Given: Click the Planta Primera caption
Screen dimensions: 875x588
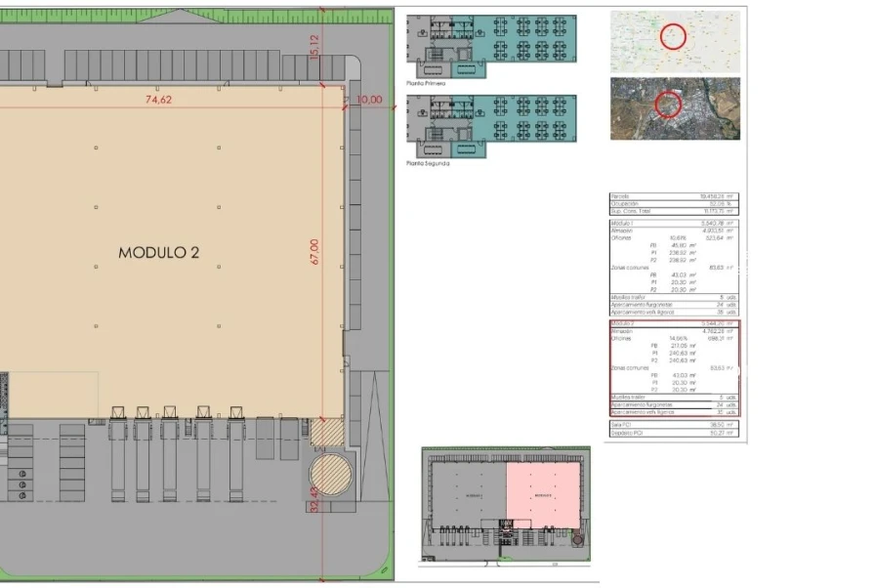Looking at the screenshot, I should (426, 85).
